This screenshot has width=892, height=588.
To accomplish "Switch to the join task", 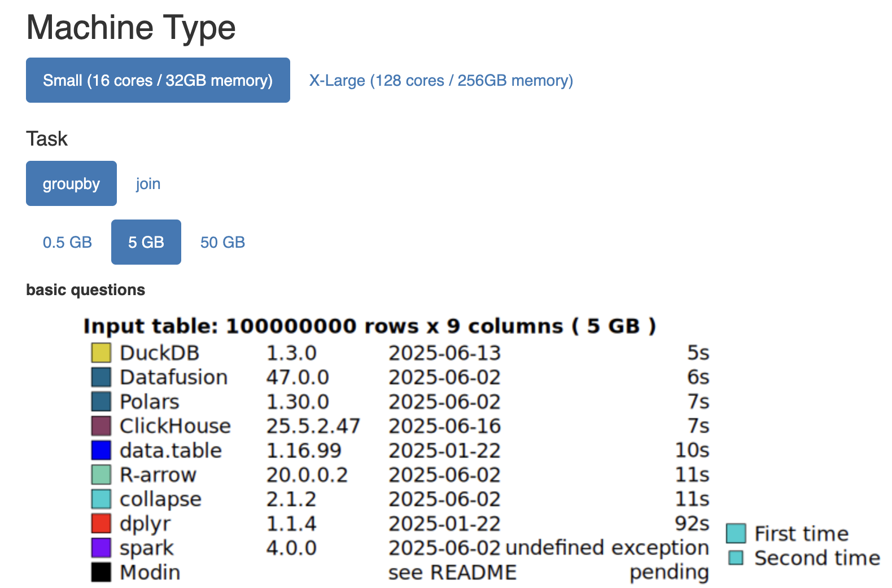I will [x=148, y=183].
